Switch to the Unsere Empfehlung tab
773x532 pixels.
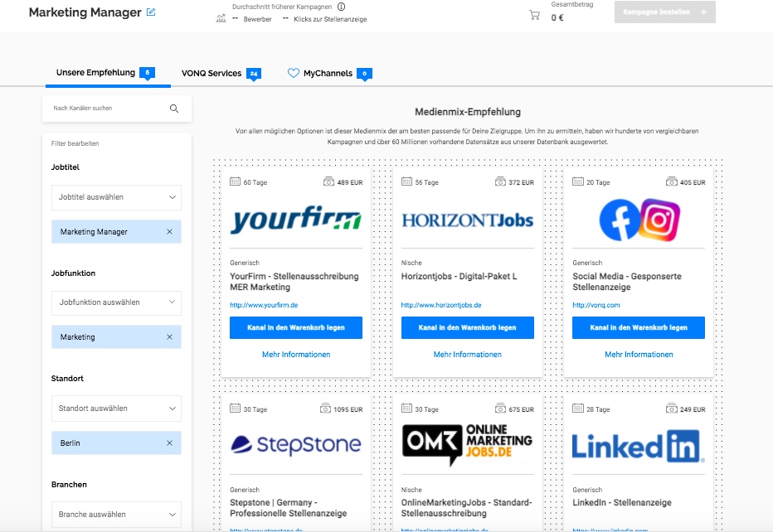[105, 73]
